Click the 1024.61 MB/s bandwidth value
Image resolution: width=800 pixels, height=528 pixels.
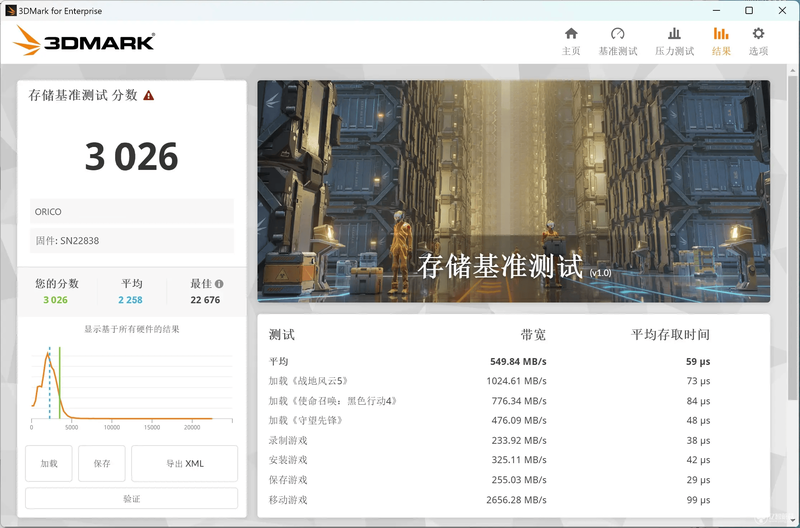click(516, 381)
